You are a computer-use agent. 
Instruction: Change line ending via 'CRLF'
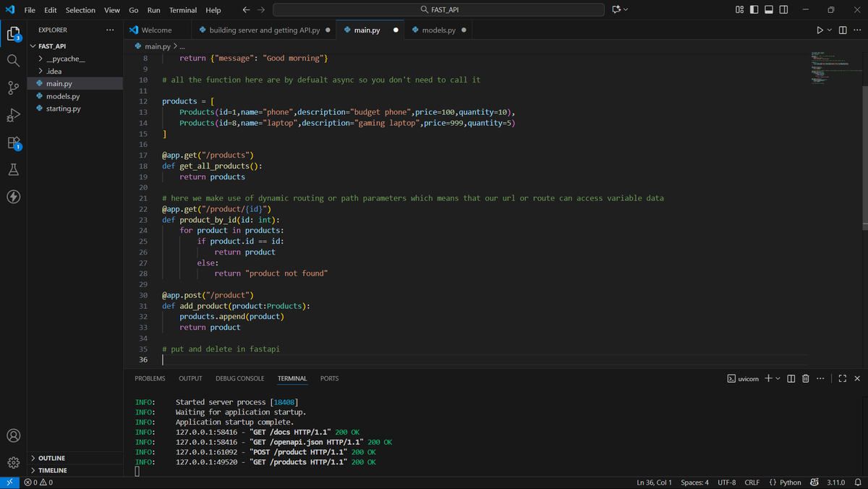pos(752,482)
